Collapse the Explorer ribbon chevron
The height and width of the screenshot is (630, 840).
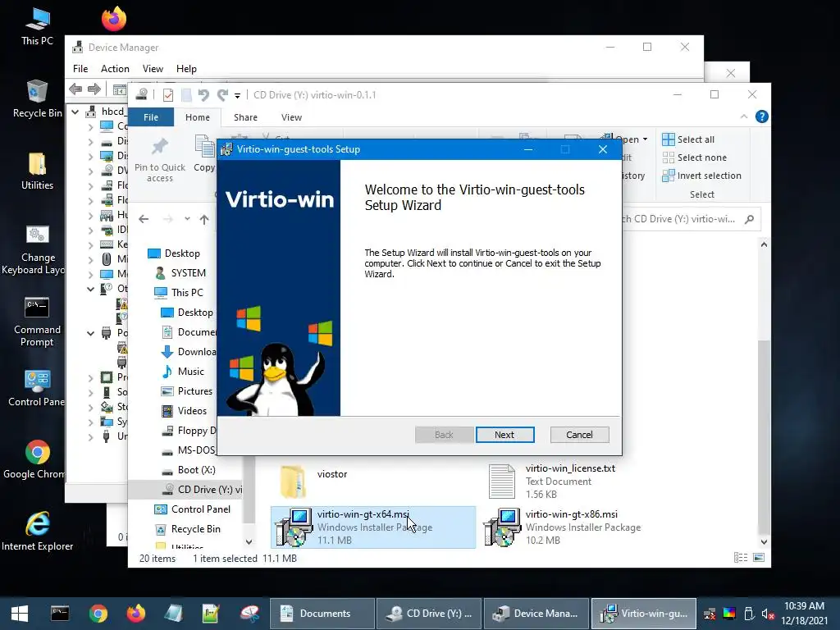tap(743, 116)
